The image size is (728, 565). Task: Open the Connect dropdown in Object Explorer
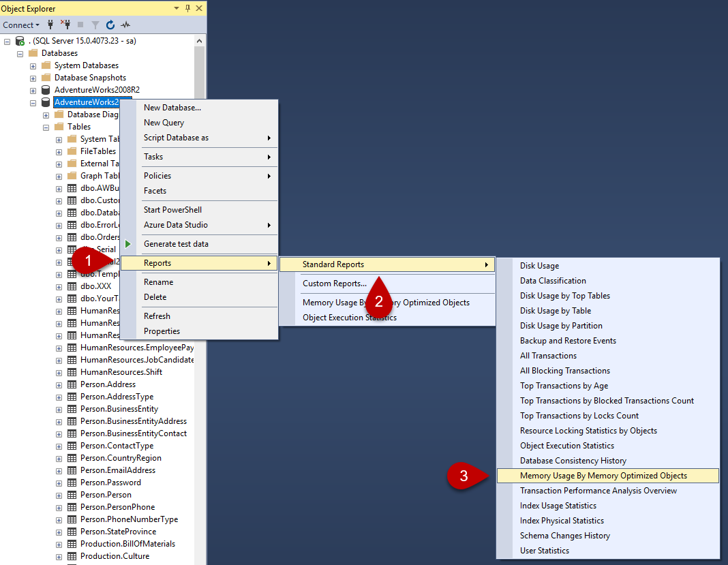(x=21, y=25)
